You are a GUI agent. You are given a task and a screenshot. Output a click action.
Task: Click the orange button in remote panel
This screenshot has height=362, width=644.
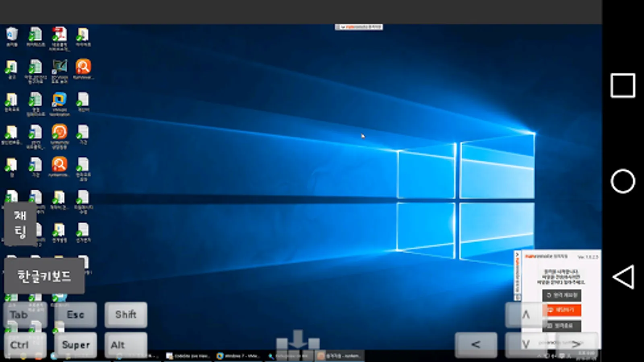tap(561, 310)
